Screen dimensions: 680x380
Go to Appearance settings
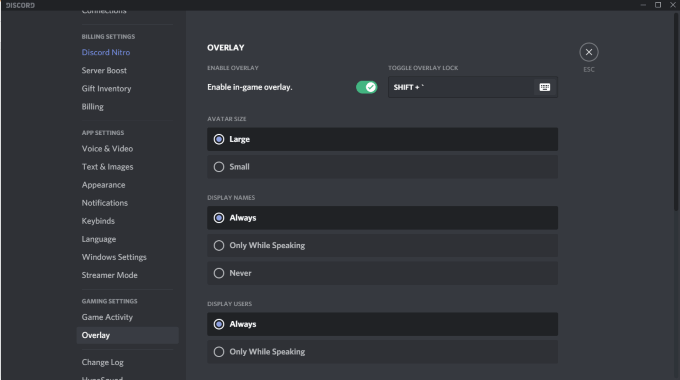(x=103, y=185)
